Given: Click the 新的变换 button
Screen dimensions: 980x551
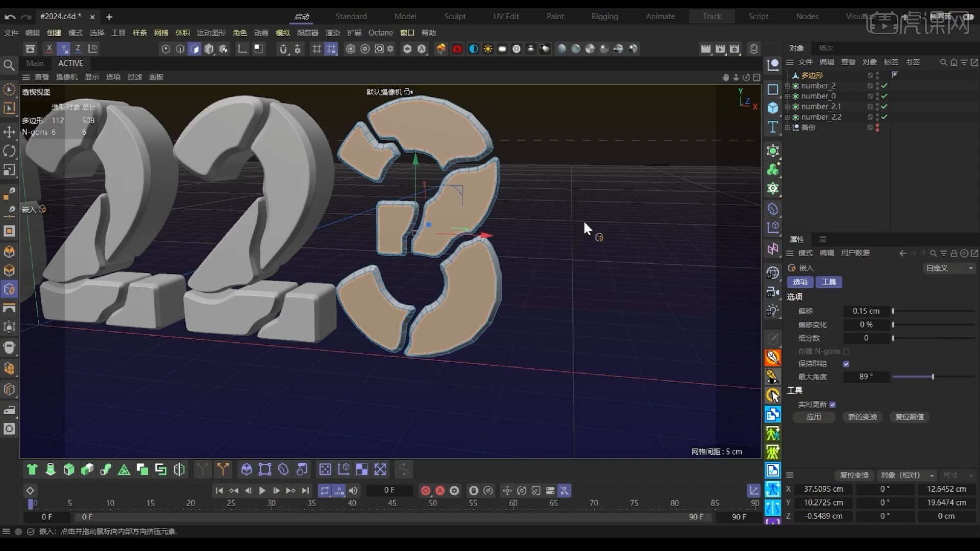Looking at the screenshot, I should [x=862, y=417].
